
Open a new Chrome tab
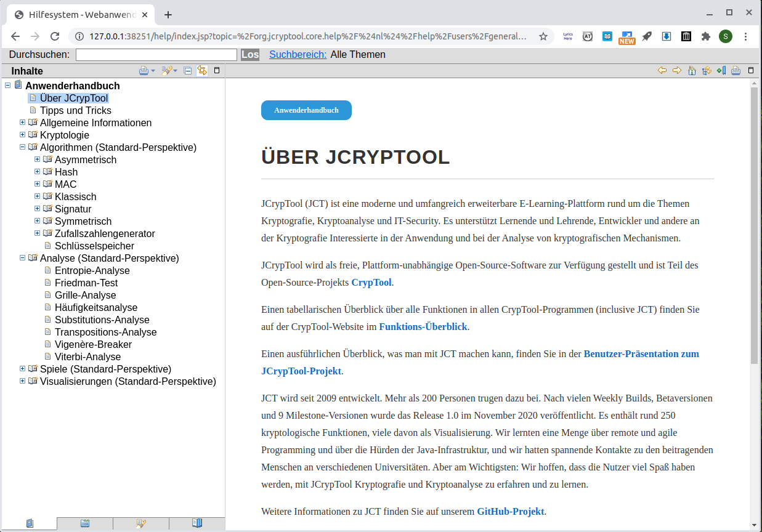168,15
